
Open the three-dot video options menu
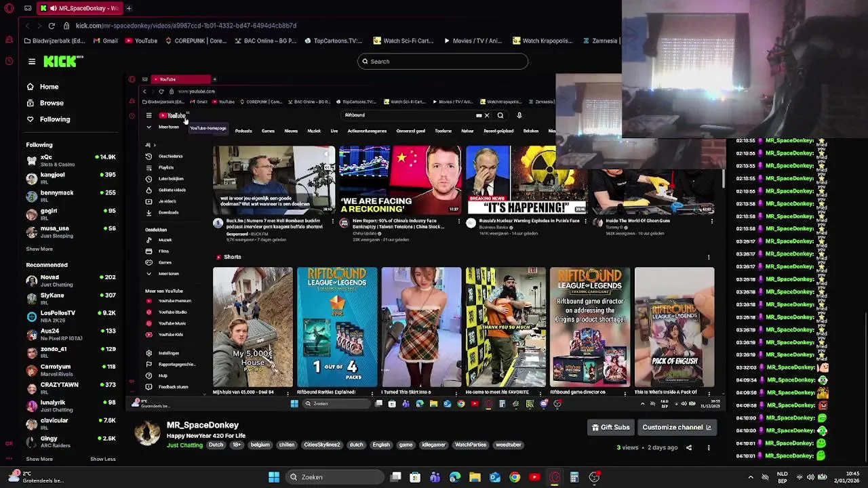pos(709,447)
